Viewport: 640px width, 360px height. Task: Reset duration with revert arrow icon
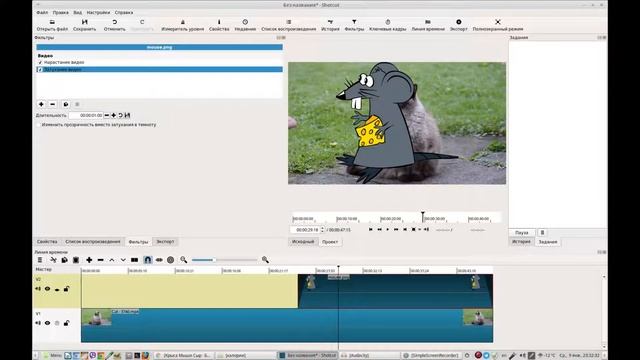120,116
